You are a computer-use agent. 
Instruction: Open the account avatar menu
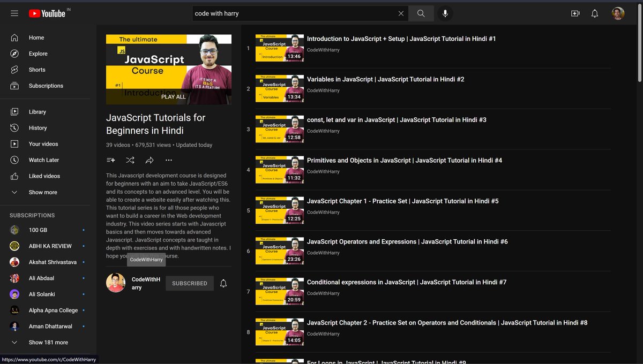pyautogui.click(x=618, y=13)
